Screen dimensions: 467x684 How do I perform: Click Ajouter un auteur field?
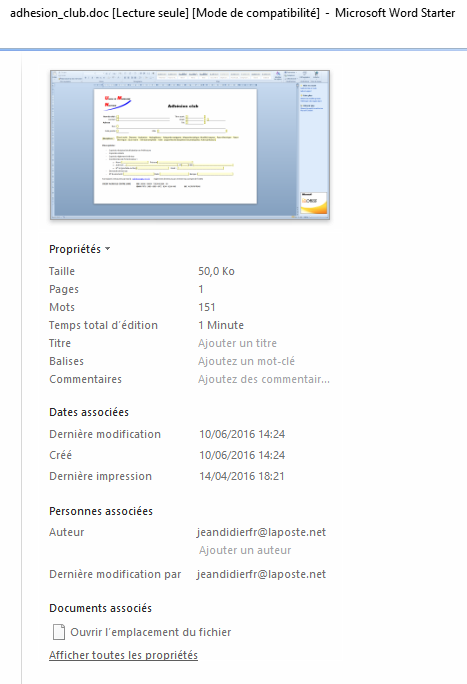click(x=245, y=550)
